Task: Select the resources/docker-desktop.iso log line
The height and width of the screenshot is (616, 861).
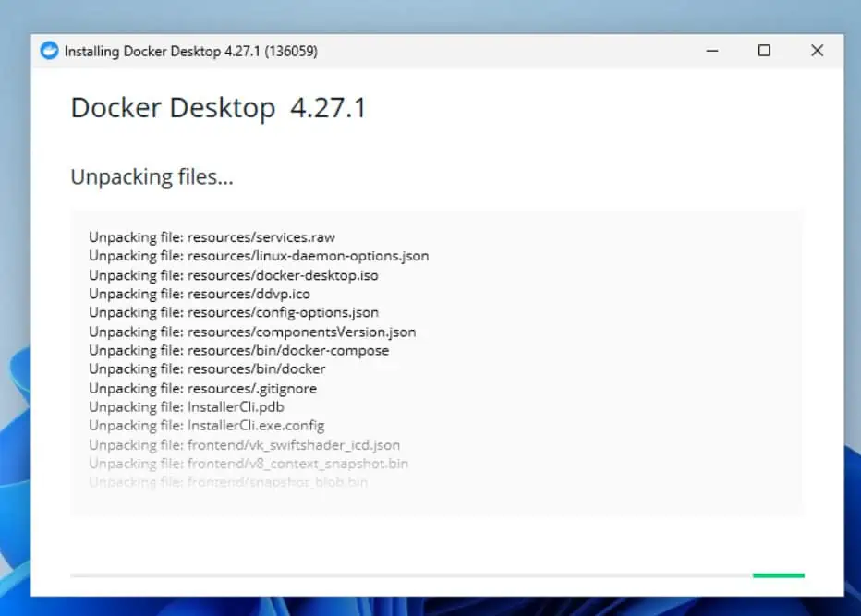Action: [x=234, y=275]
